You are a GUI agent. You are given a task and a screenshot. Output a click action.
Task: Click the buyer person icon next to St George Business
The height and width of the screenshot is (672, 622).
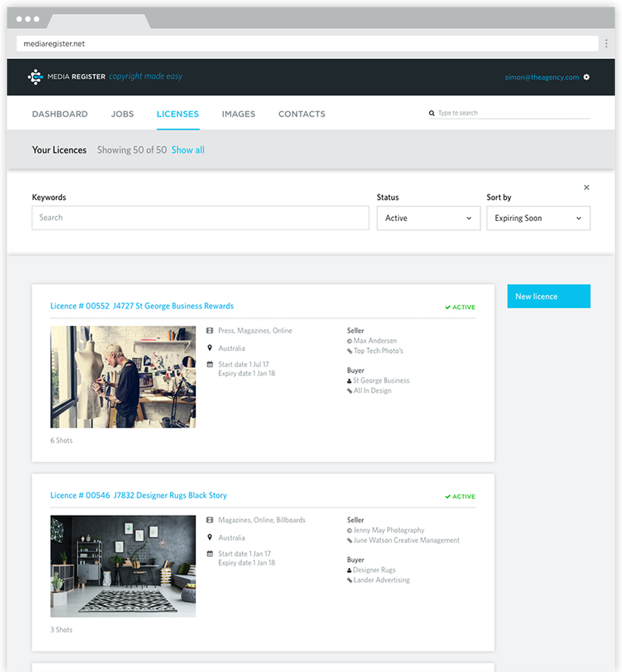click(350, 380)
